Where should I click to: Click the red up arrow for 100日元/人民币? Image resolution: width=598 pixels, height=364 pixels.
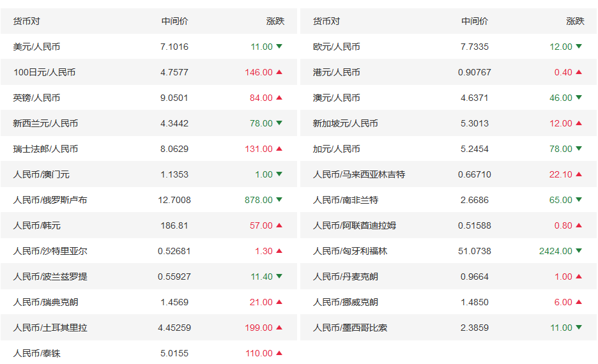(x=279, y=72)
